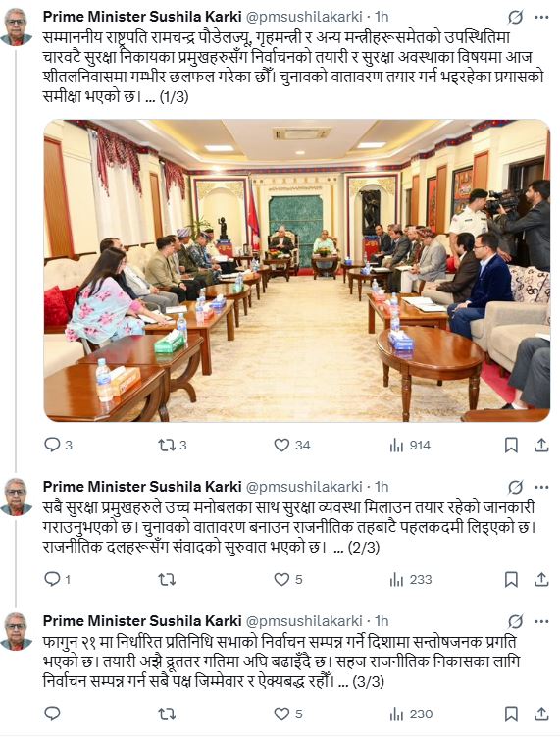The height and width of the screenshot is (740, 560).
Task: Bookmark the first tweet with the photo
Action: pos(511,445)
